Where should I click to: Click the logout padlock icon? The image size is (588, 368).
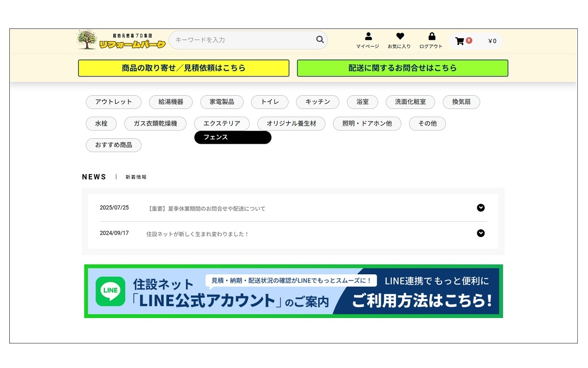click(431, 36)
